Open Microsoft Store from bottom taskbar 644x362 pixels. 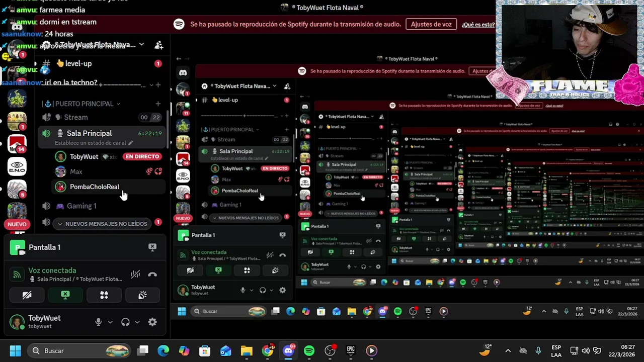204,350
